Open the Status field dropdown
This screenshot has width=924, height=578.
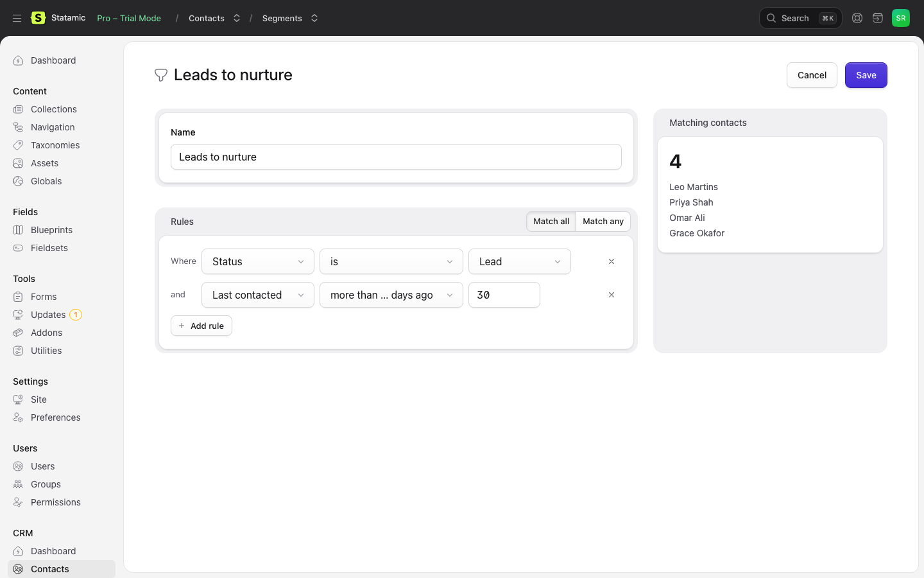pos(258,261)
